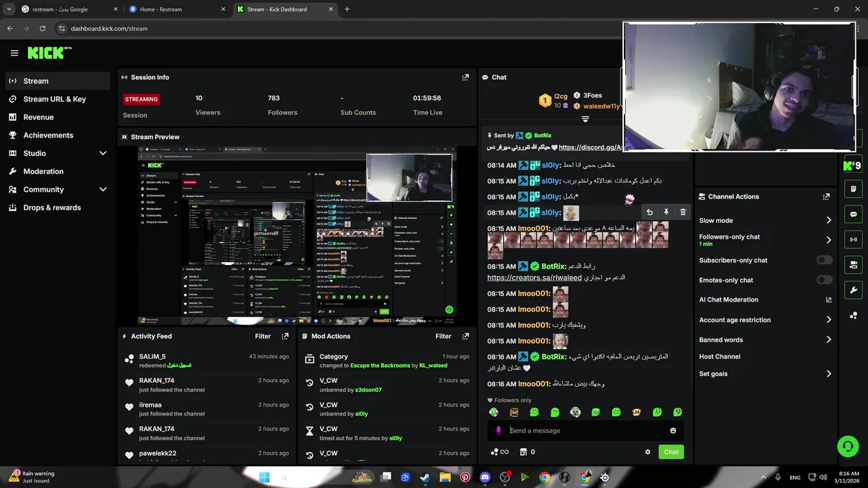Screen dimensions: 868x488
Task: Open the notes panel icon in right sidebar
Action: coord(853,189)
